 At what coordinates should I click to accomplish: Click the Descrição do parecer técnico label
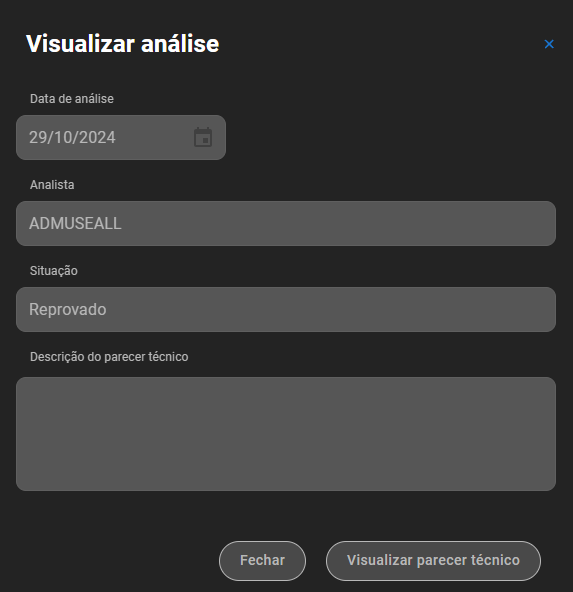[109, 357]
